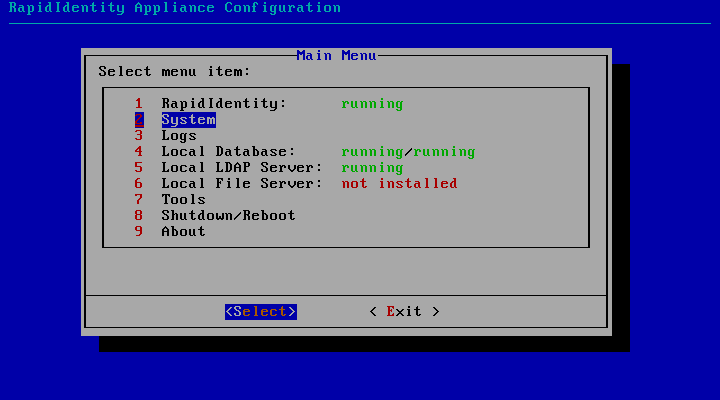Click the highlighted hotkey number 2
Viewport: 720px width, 400px height.
click(x=139, y=119)
